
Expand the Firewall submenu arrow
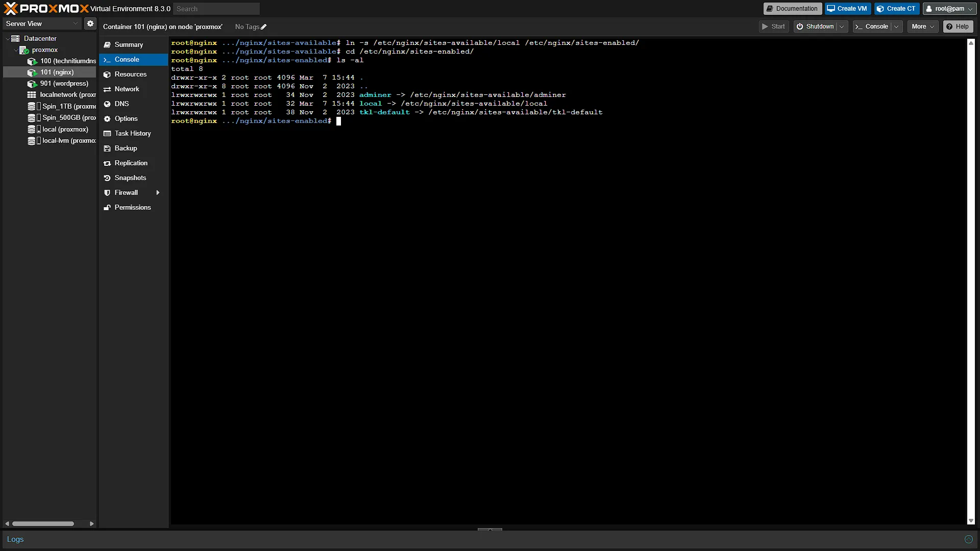(158, 193)
